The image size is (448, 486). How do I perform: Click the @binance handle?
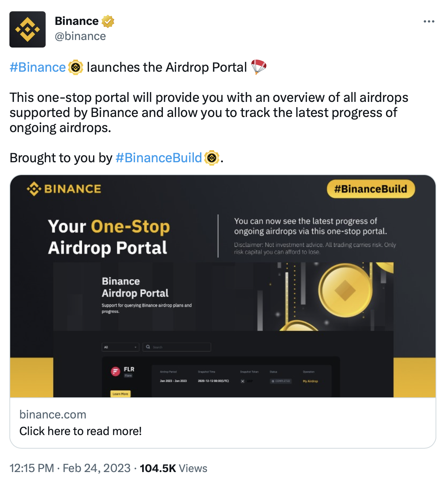click(x=80, y=36)
